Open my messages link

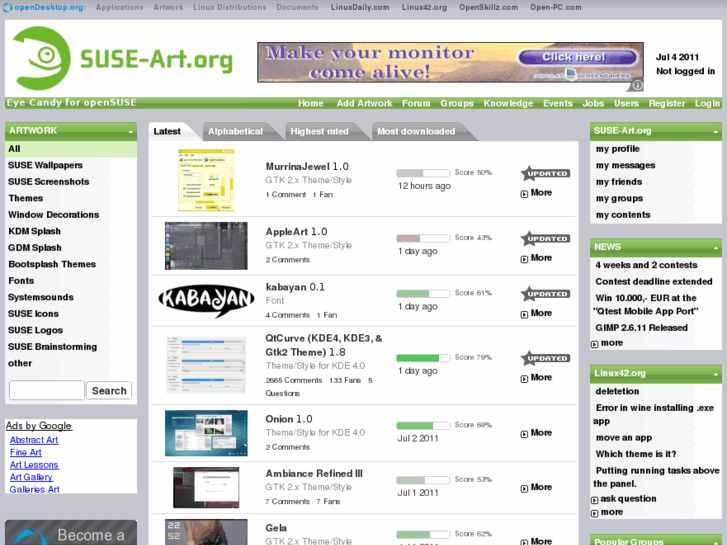pyautogui.click(x=625, y=165)
